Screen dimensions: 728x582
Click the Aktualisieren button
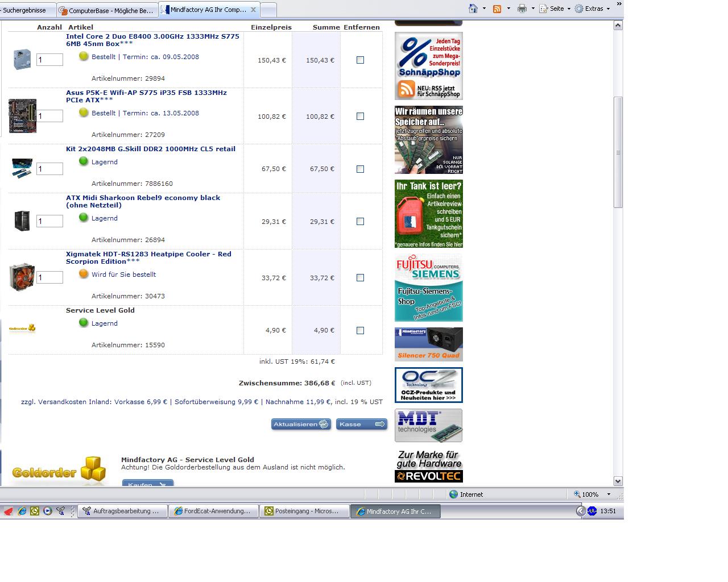[x=301, y=424]
